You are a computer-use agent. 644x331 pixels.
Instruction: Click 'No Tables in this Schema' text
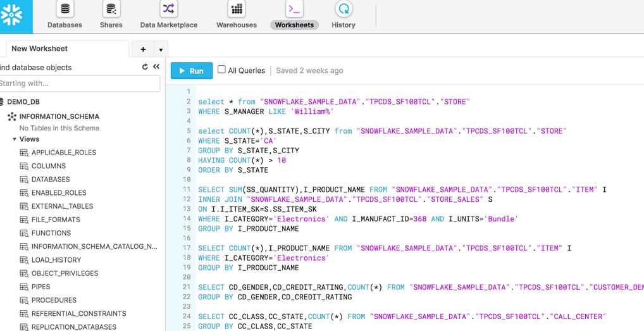(59, 128)
